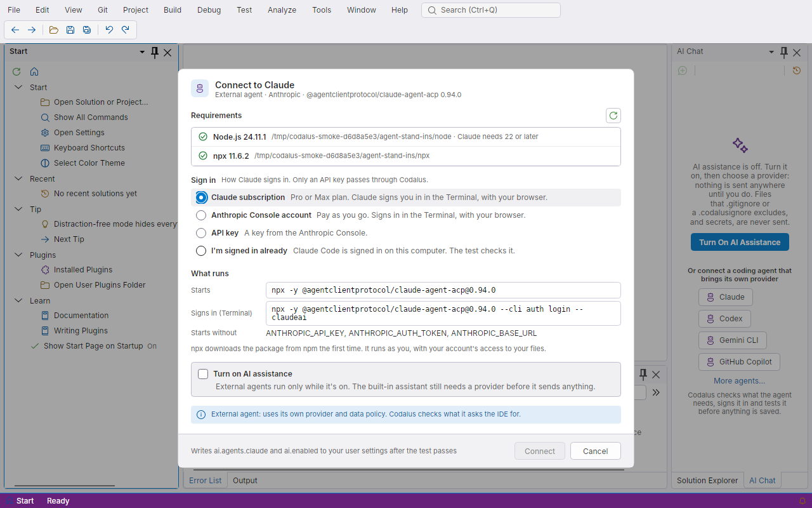
Task: Pin the Start panel with the pin icon
Action: point(155,52)
